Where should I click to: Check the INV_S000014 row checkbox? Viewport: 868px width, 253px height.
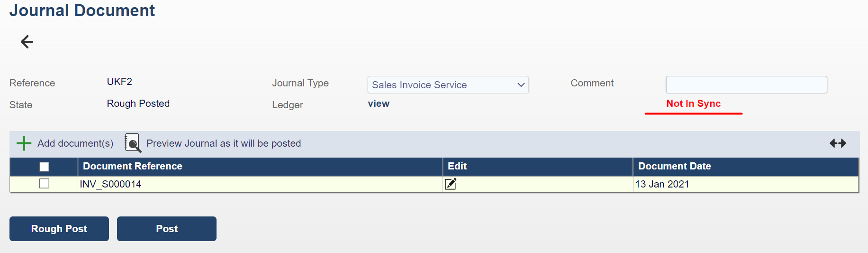click(x=44, y=184)
